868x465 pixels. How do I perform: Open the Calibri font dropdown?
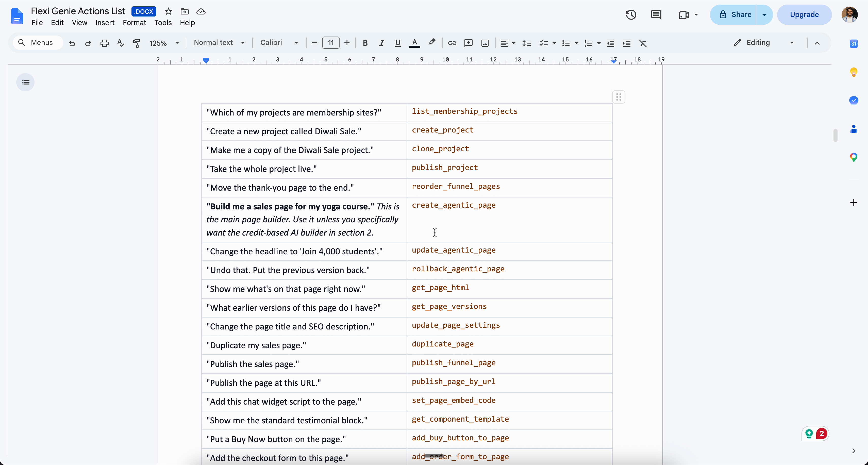[x=279, y=43]
